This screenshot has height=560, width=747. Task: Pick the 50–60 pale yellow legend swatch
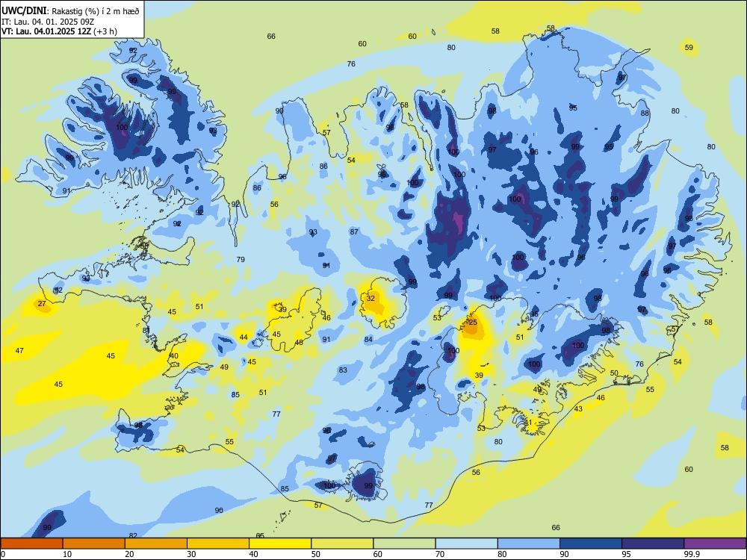pos(343,544)
